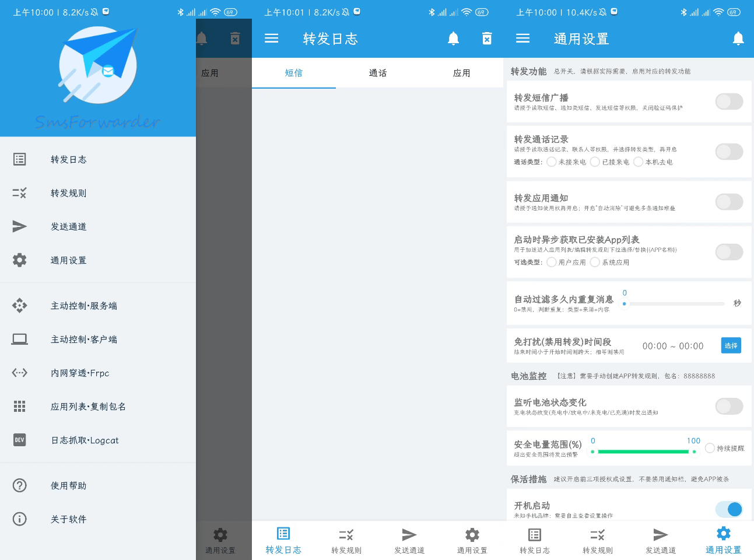Enable 启动时异步获取已安装App列表 switch
754x560 pixels.
pyautogui.click(x=729, y=252)
